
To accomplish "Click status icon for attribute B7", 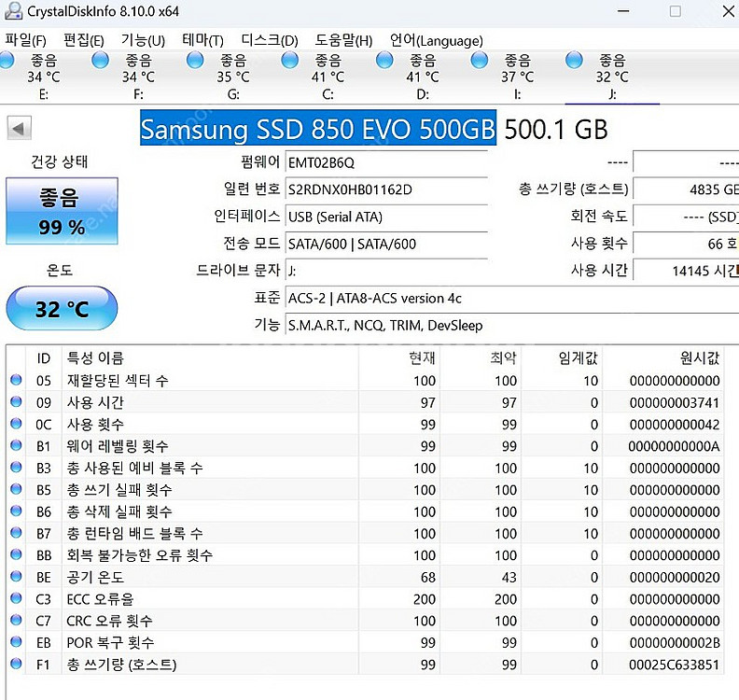I will pos(16,533).
